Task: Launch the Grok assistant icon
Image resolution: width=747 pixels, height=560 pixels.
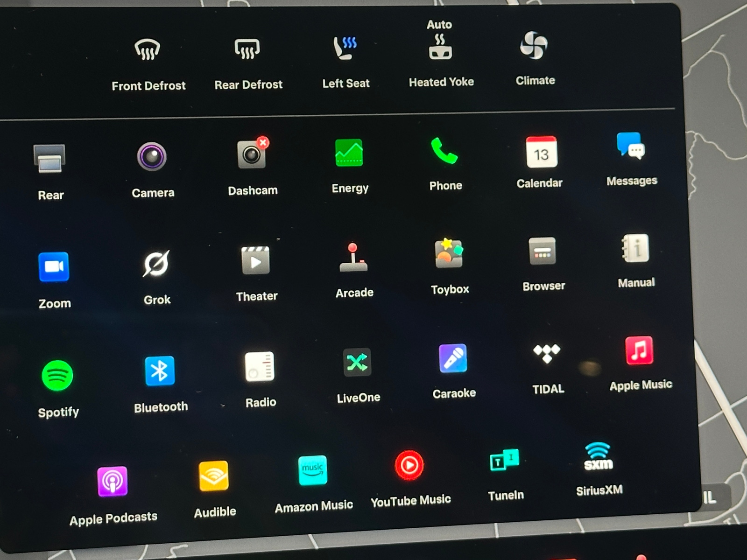Action: (156, 264)
